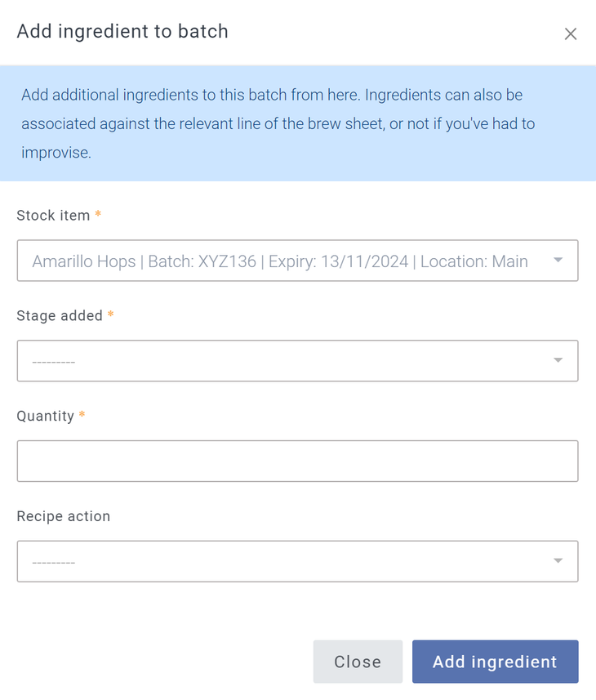Click the Recipe action field label
The image size is (596, 700).
click(63, 516)
